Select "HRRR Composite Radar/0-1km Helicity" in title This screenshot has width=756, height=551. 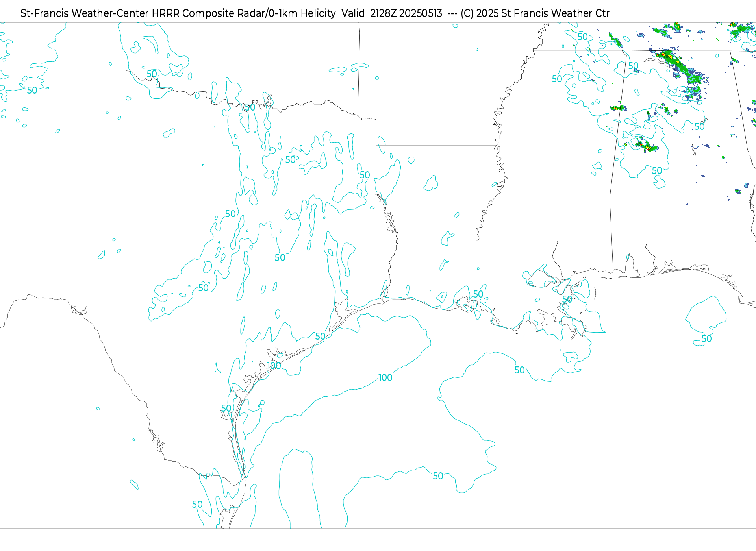[244, 13]
